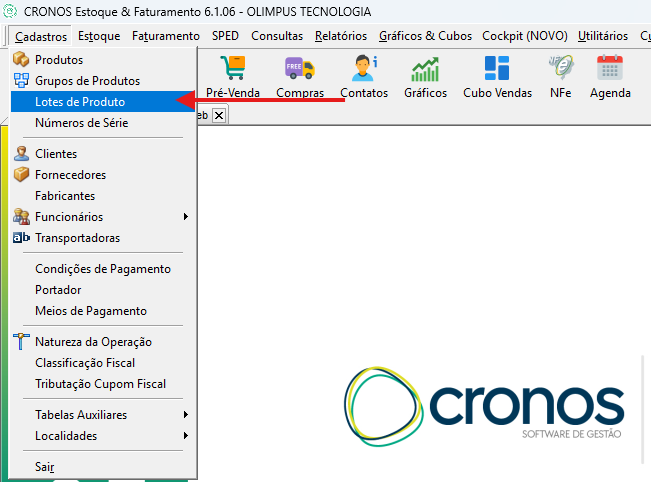Select Tabelas Auxiliares menu entry
651x482 pixels.
[103, 415]
